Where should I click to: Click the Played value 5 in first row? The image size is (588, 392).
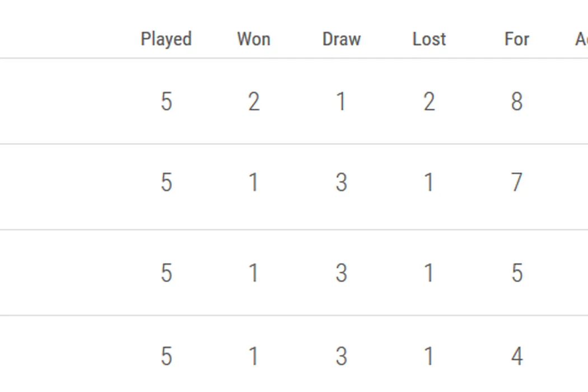pos(166,102)
